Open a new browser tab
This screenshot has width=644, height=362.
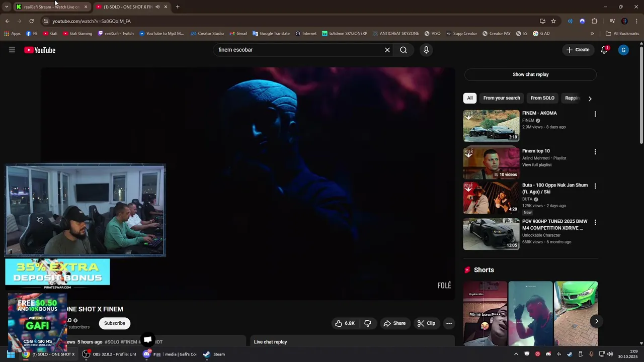[178, 7]
